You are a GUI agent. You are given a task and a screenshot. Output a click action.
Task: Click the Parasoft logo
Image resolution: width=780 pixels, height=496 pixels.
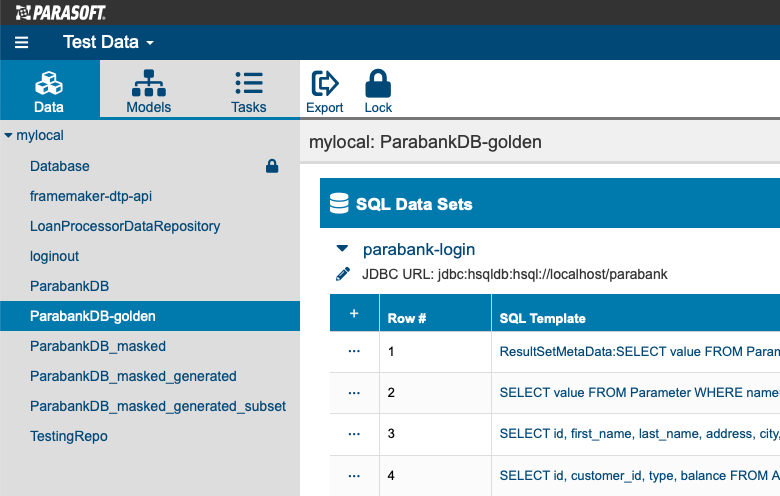60,12
